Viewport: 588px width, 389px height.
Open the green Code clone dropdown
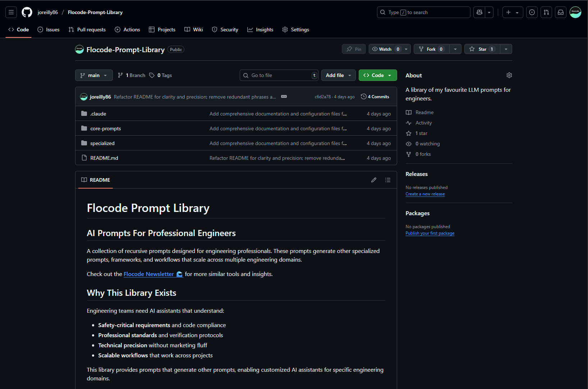[378, 75]
